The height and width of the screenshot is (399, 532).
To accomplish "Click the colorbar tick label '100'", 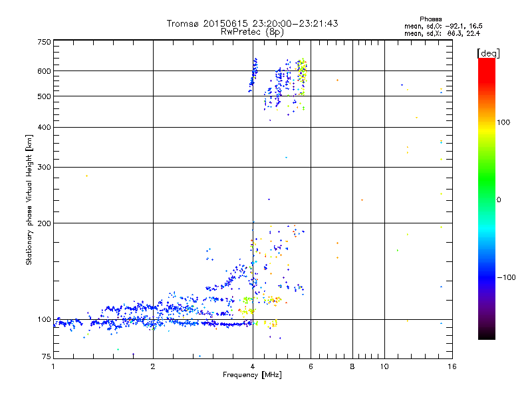I will point(503,122).
